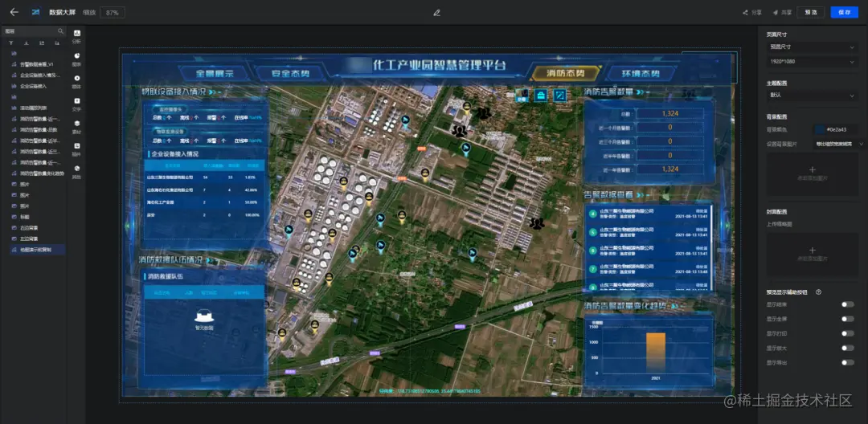Click the people group marker near the map top
The height and width of the screenshot is (424, 868).
point(484,113)
